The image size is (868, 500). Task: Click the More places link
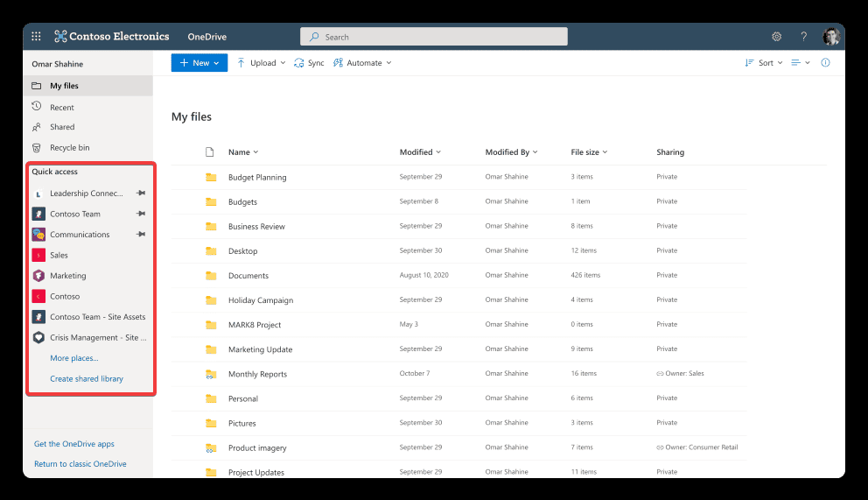[74, 358]
